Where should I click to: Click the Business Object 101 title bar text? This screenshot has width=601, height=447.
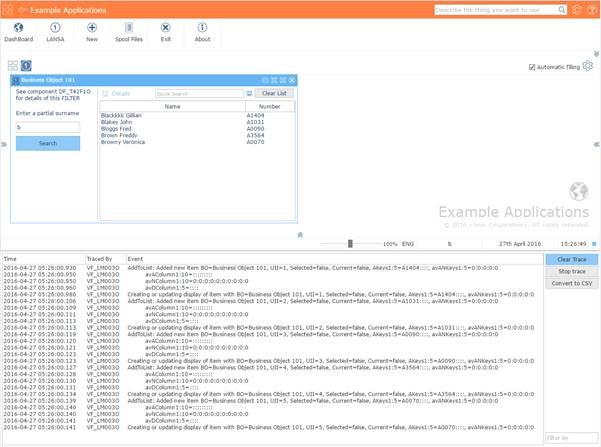(48, 80)
